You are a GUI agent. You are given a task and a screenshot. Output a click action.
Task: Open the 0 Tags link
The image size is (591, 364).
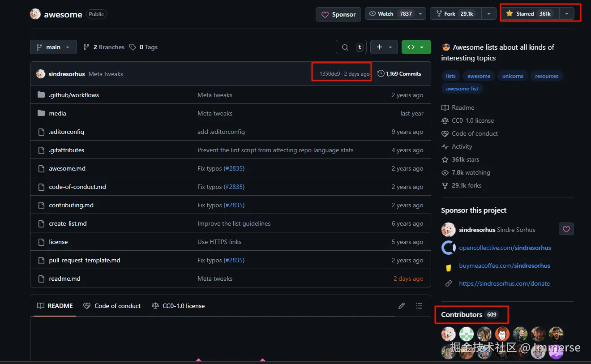144,47
